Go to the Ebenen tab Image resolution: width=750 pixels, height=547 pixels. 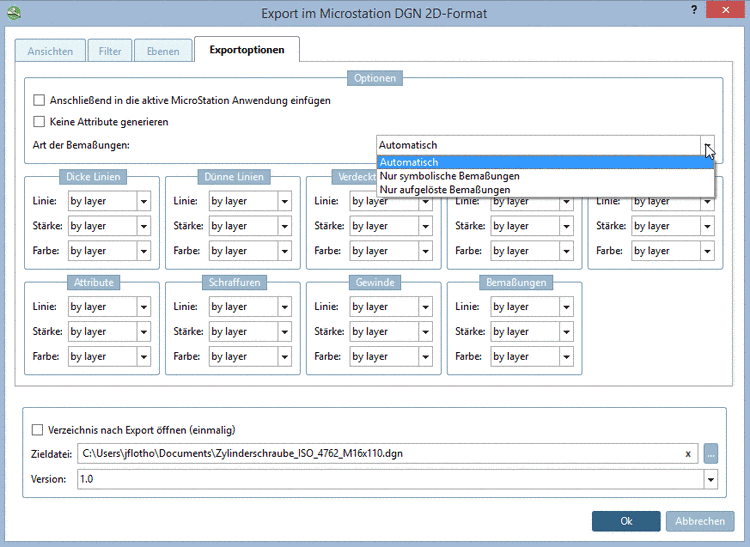click(x=163, y=51)
